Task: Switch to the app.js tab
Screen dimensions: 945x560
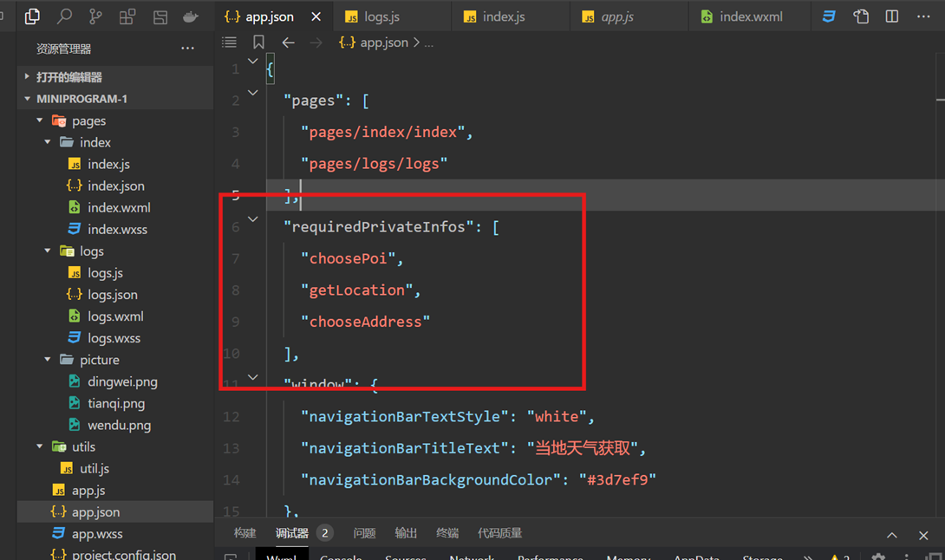Action: (629, 16)
